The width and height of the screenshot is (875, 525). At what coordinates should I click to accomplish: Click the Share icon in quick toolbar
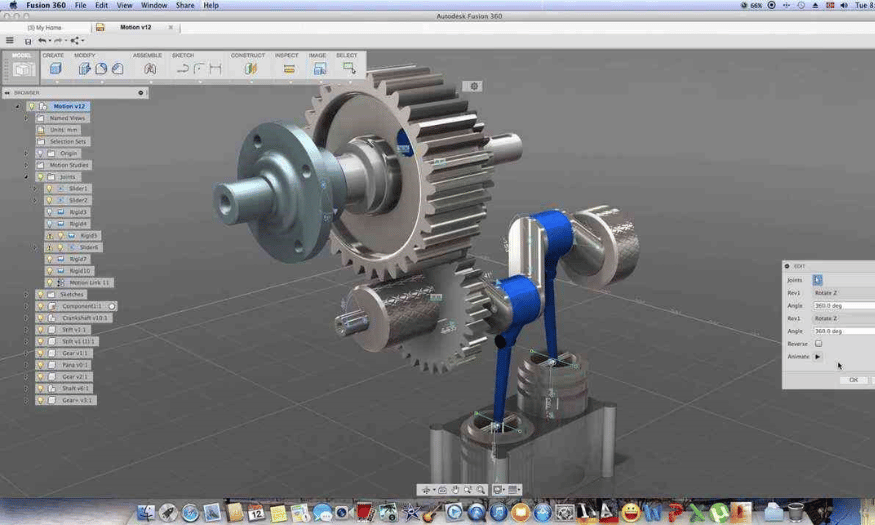pos(75,41)
